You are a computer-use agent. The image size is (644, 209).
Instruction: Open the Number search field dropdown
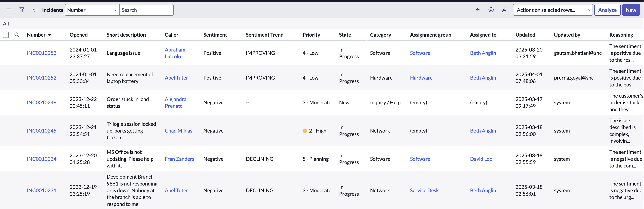pos(92,10)
